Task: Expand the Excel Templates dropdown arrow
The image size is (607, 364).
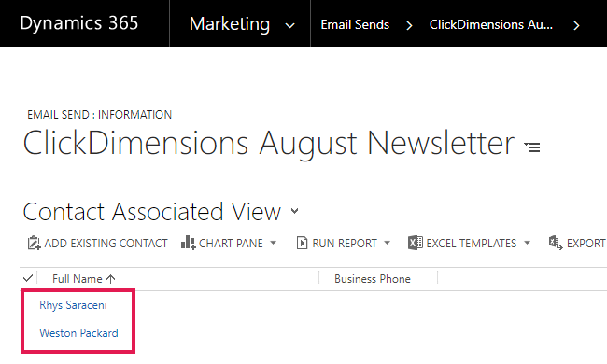Action: tap(528, 243)
